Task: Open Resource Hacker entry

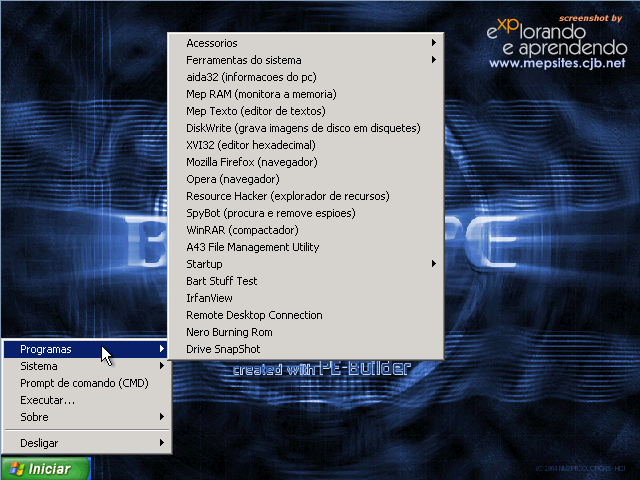Action: [x=305, y=196]
